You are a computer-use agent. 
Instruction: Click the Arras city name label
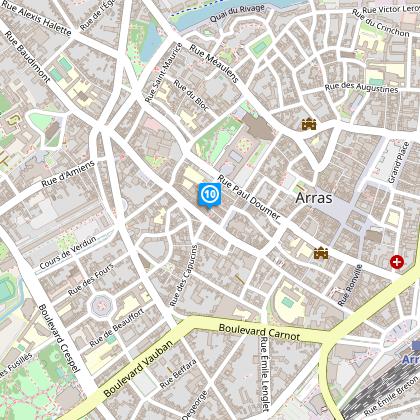pos(314,198)
